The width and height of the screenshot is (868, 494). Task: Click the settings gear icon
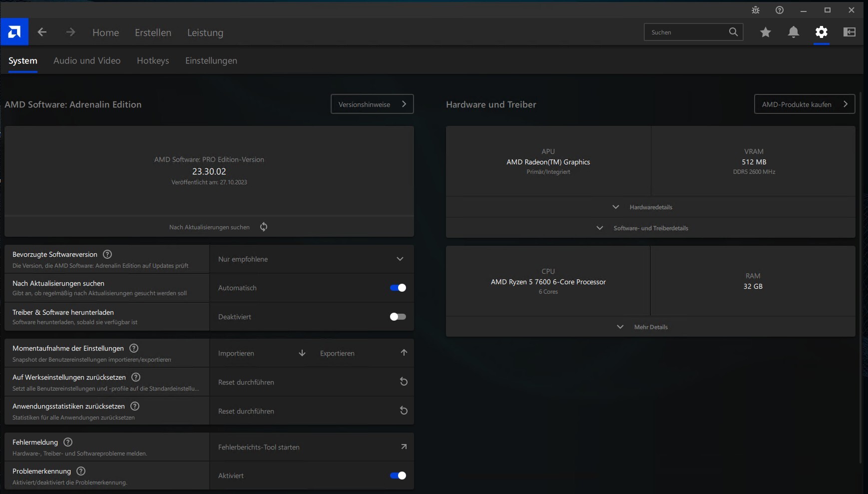(821, 32)
